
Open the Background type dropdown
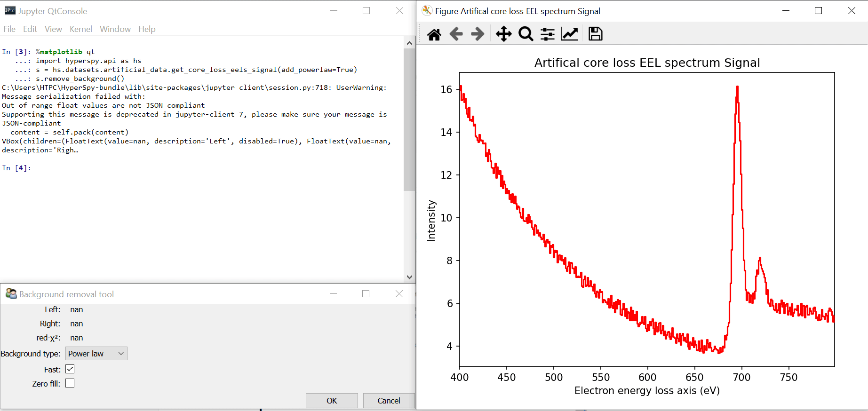(x=96, y=354)
